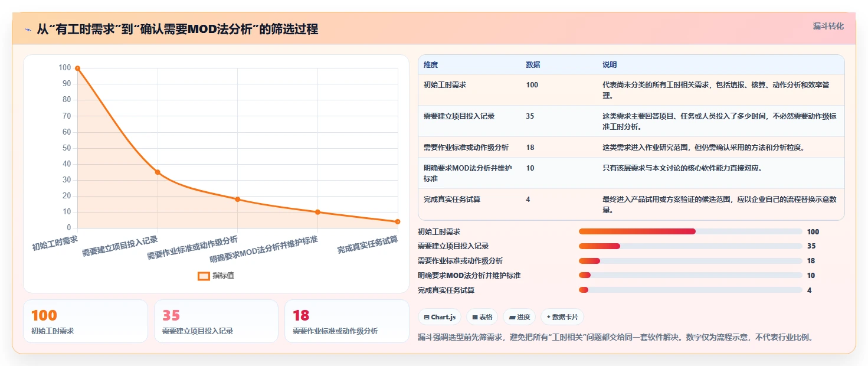Click the table data value 10
Viewport: 868px width, 366px height.
click(x=530, y=168)
